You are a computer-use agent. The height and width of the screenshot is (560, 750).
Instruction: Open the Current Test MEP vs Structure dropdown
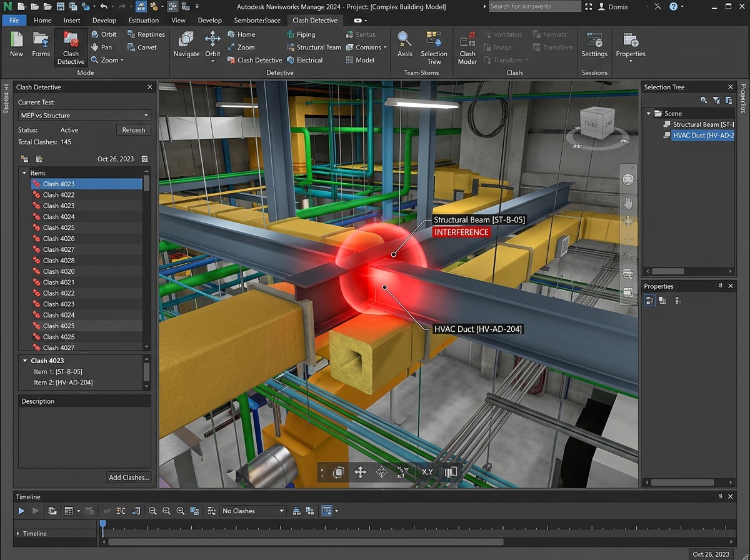(84, 115)
